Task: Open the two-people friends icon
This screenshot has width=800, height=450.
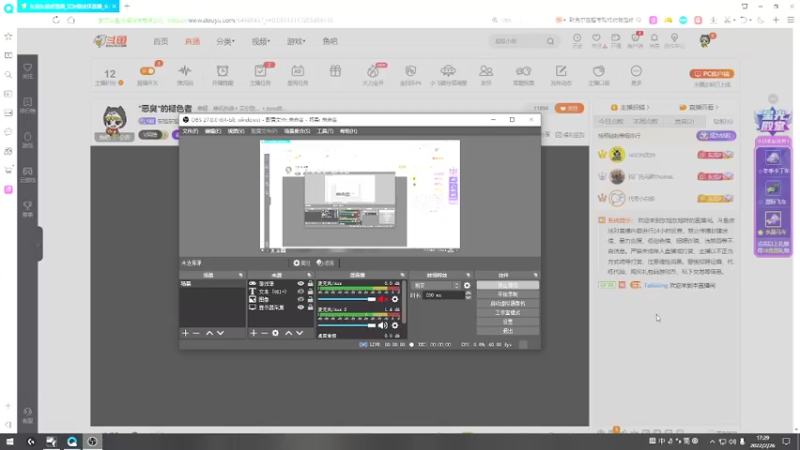Action: point(486,71)
